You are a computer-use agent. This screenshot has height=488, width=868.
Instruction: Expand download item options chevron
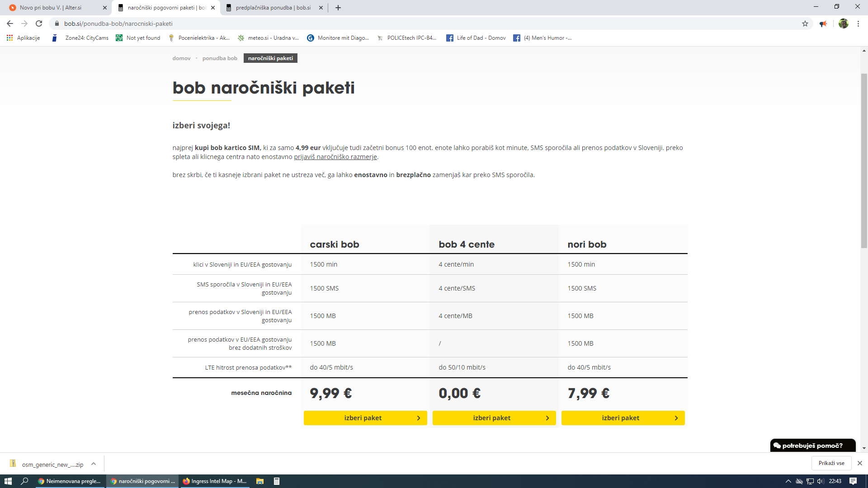click(94, 464)
